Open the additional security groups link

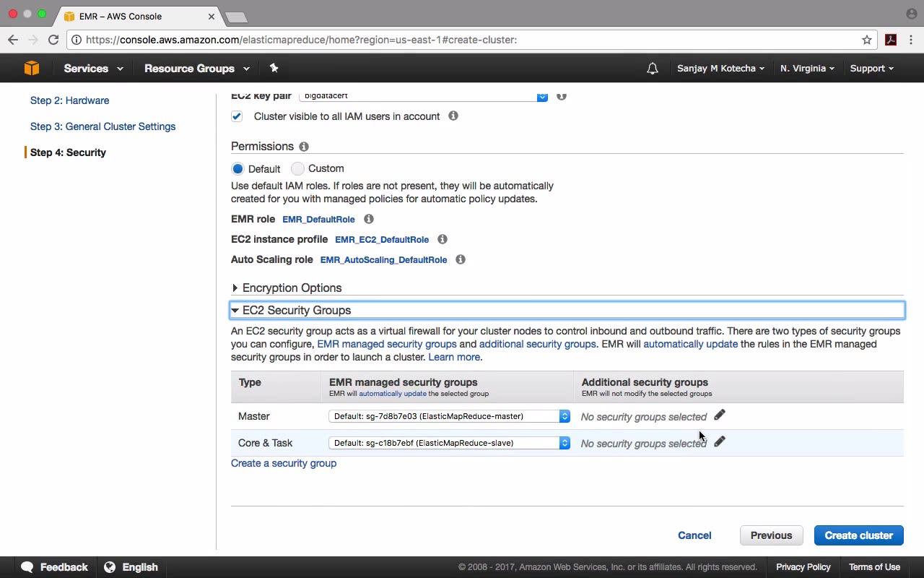538,344
